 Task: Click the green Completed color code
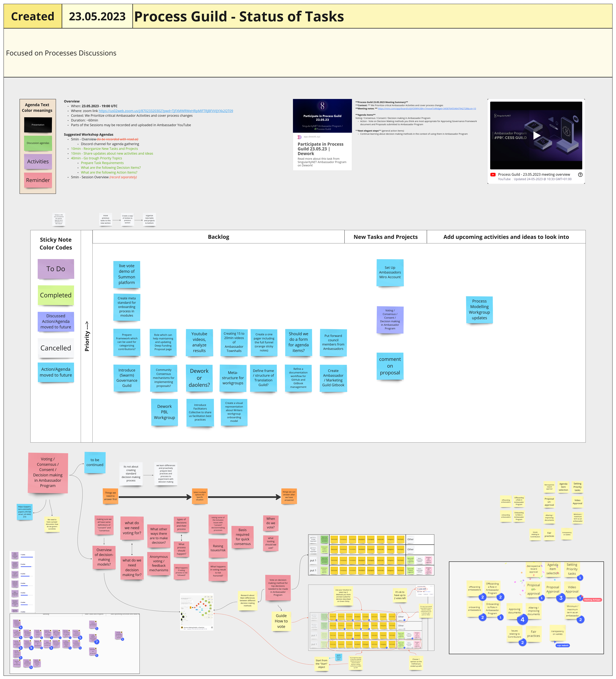(56, 295)
